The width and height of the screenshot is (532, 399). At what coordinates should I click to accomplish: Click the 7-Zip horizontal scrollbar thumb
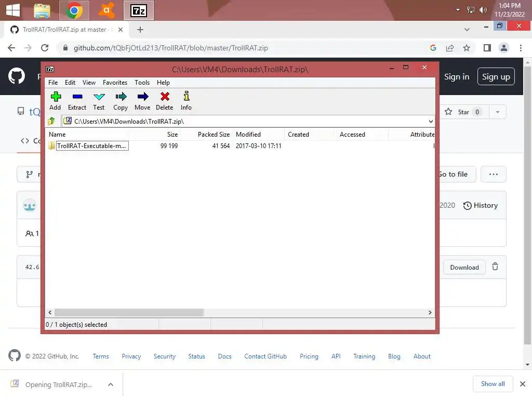pyautogui.click(x=129, y=312)
